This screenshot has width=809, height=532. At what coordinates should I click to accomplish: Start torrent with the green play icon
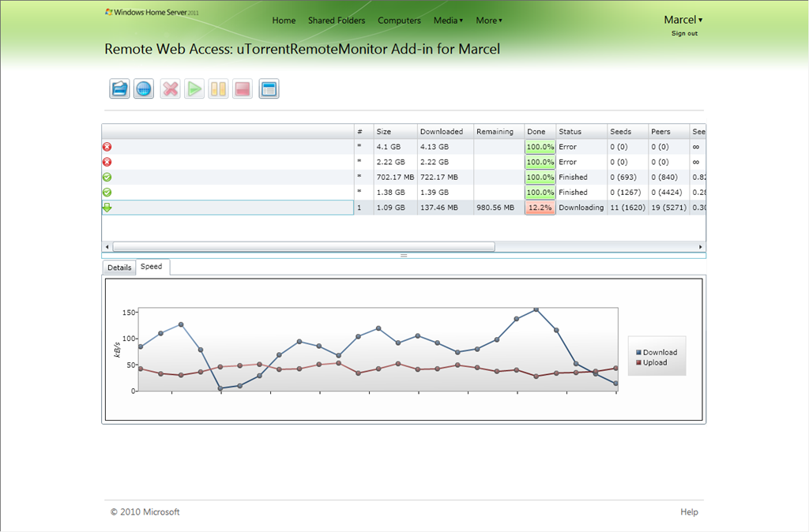[194, 88]
